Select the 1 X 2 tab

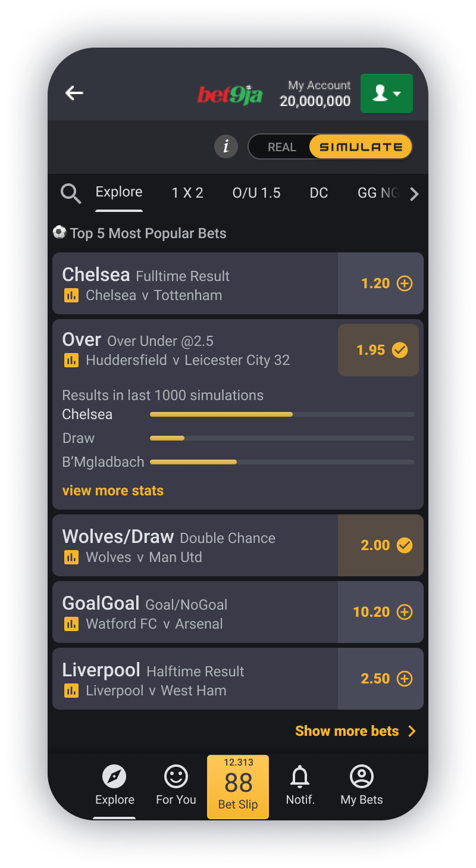(x=187, y=193)
